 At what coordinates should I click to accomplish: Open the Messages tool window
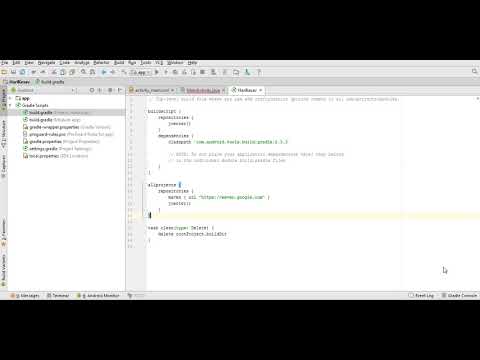(25, 295)
